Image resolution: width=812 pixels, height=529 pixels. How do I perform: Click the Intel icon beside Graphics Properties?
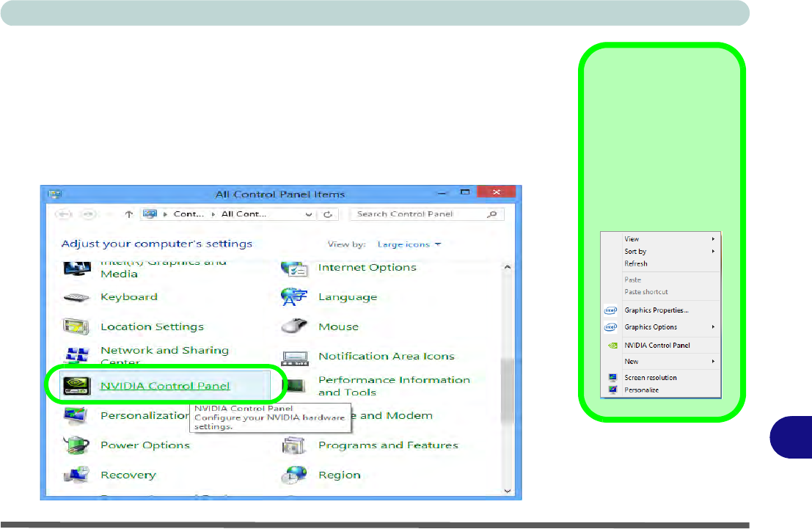[x=610, y=310]
